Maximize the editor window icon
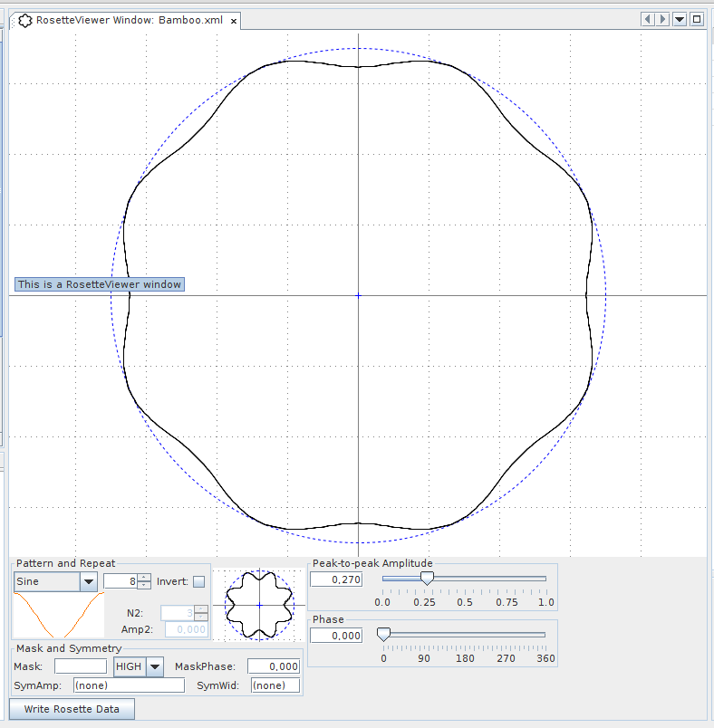This screenshot has height=728, width=714. pyautogui.click(x=697, y=20)
